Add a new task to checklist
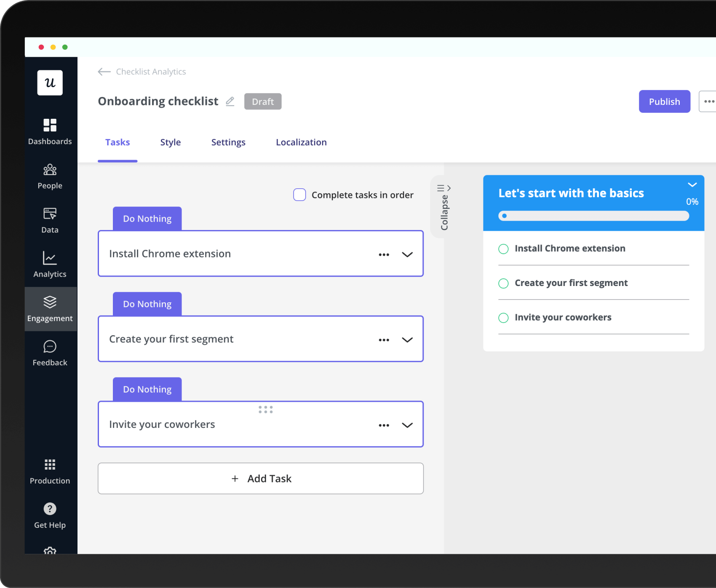 pos(261,478)
